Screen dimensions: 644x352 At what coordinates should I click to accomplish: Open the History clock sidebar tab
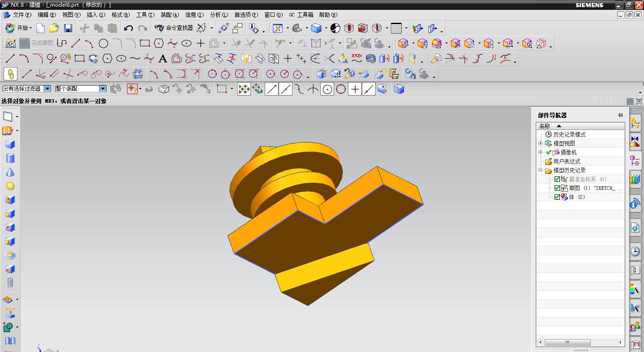click(x=635, y=251)
